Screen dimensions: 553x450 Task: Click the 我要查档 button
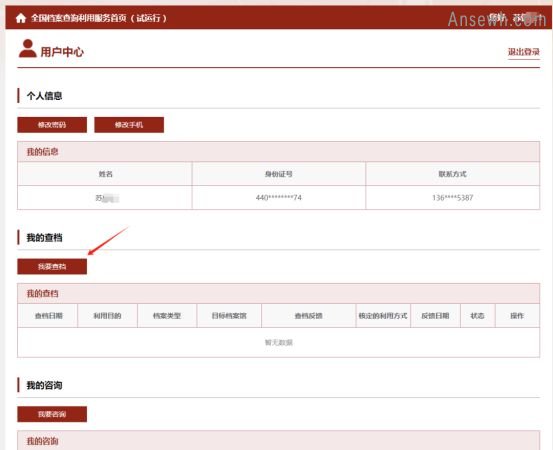pyautogui.click(x=52, y=266)
